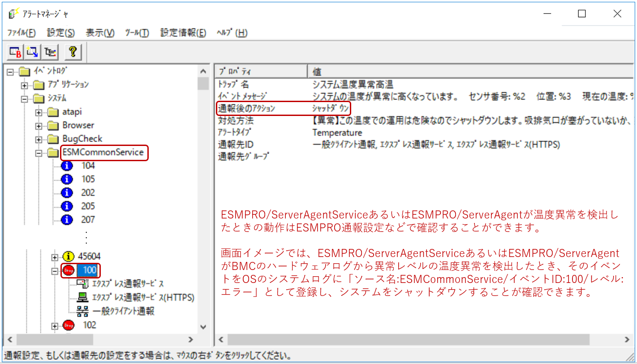
Task: Collapse the システム node
Action: tap(25, 98)
